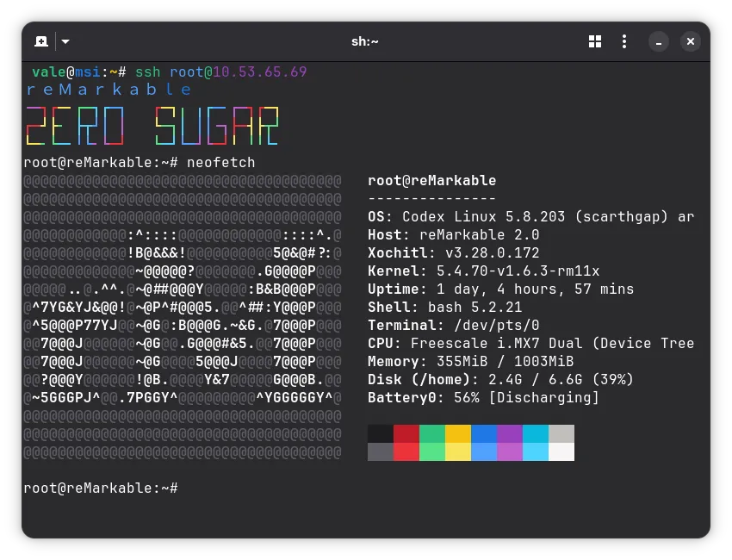732x560 pixels.
Task: Click the dark red color block
Action: (x=406, y=433)
